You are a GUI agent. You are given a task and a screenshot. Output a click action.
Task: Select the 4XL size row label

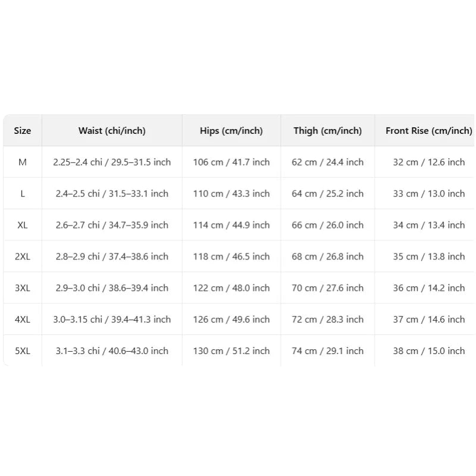(23, 320)
